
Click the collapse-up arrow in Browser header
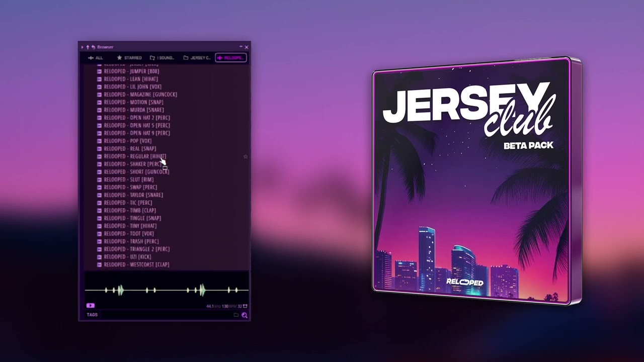[x=88, y=47]
